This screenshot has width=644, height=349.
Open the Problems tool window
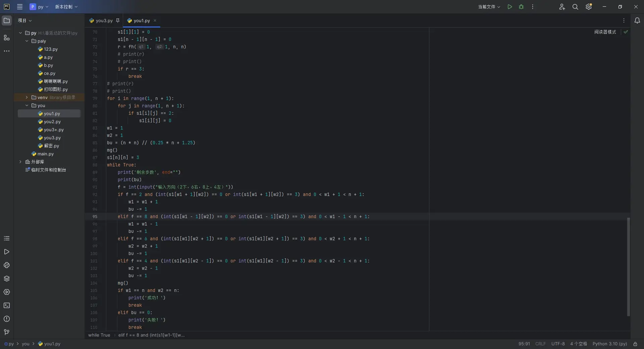[7, 319]
